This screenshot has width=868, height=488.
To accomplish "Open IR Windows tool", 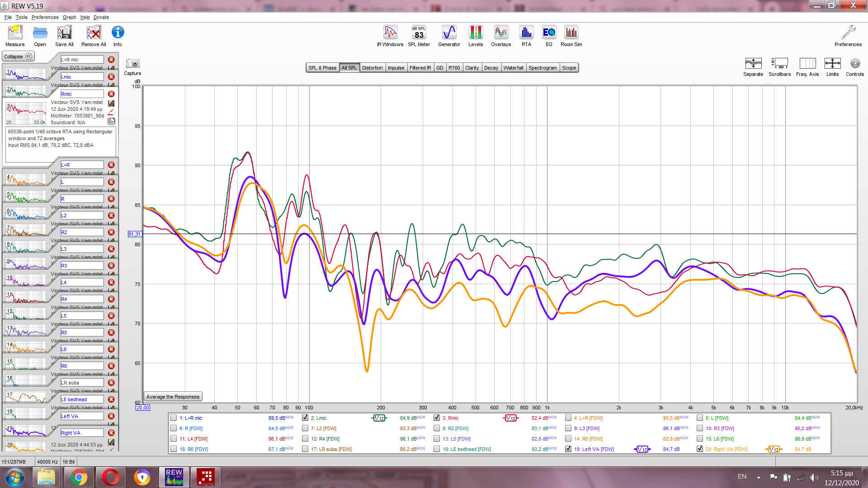I will [x=390, y=36].
